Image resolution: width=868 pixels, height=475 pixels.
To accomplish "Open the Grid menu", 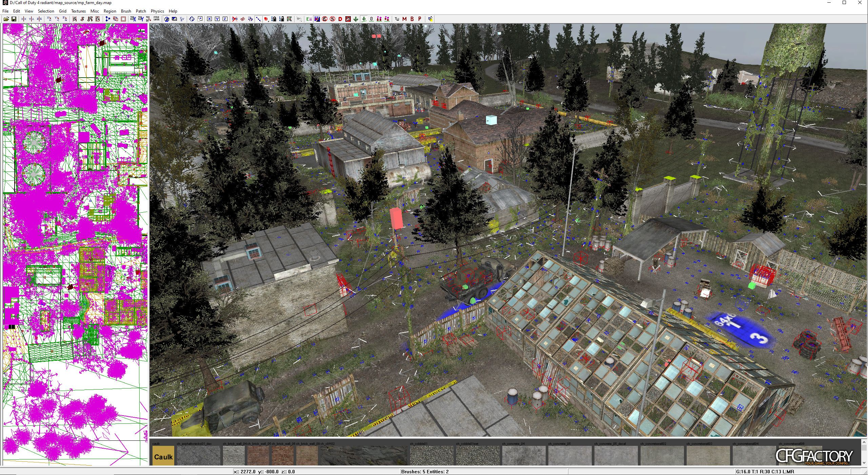I will (x=63, y=11).
